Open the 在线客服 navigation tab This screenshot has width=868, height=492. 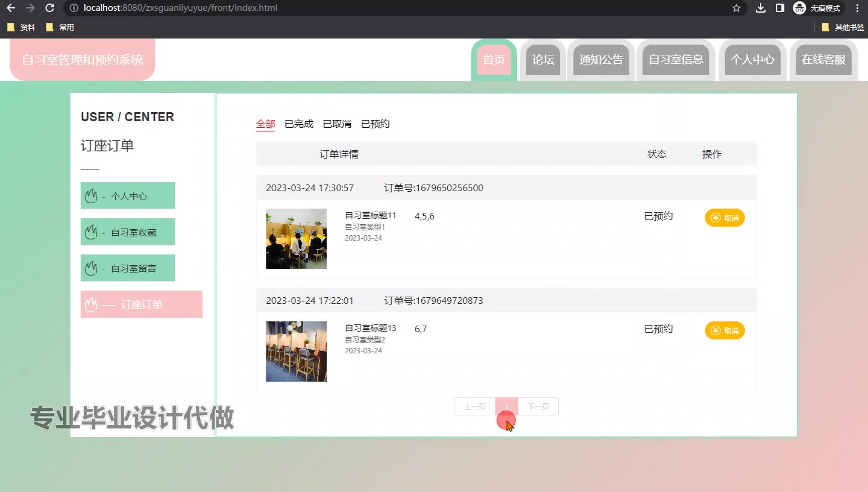pos(823,60)
